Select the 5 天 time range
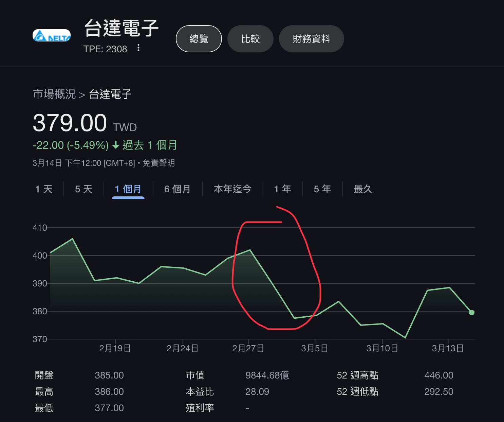Viewport: 504px width, 422px height. (x=84, y=189)
